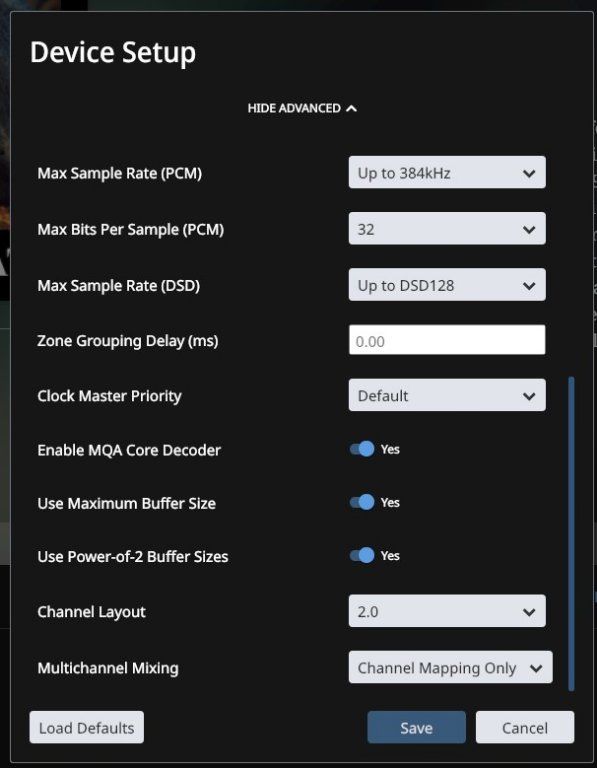Open the Up to 384kHz dropdown
Image resolution: width=597 pixels, height=768 pixels.
(x=447, y=172)
